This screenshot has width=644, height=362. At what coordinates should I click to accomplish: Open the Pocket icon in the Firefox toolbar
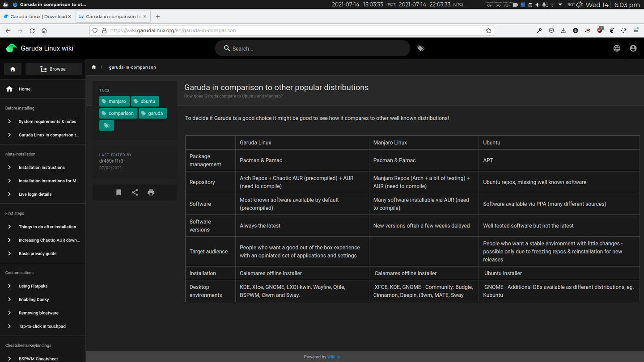(x=551, y=30)
